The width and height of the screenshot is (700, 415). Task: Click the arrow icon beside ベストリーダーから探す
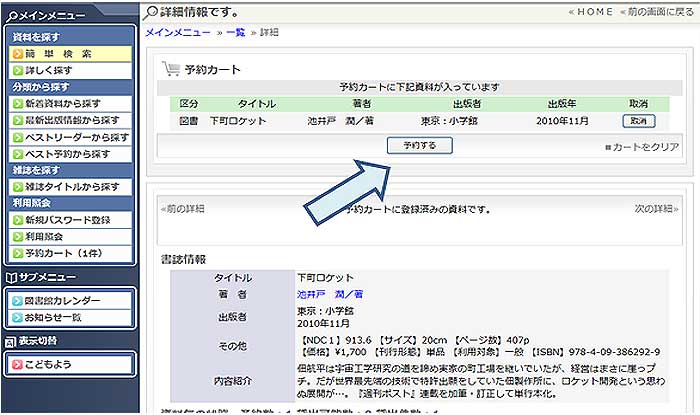[18, 137]
